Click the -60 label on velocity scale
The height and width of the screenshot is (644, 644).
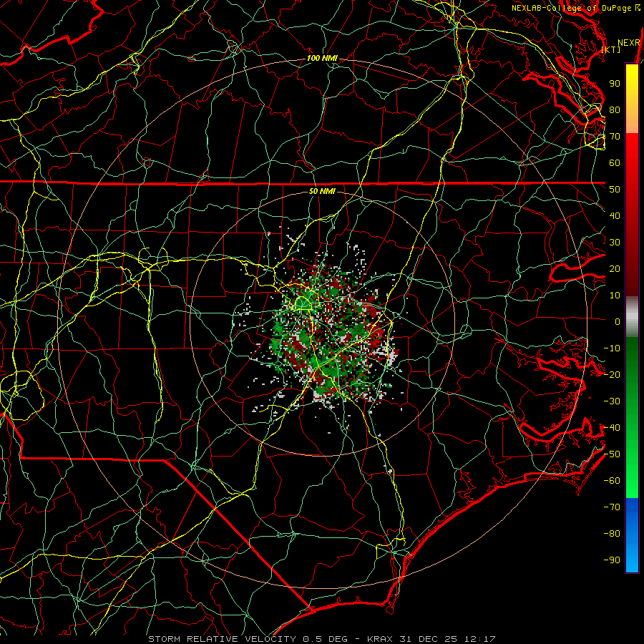(x=612, y=481)
